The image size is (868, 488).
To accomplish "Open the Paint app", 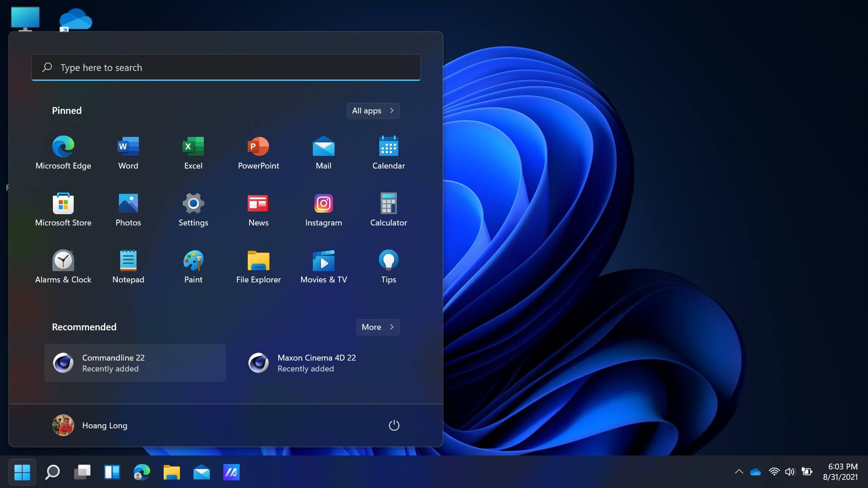I will click(193, 267).
